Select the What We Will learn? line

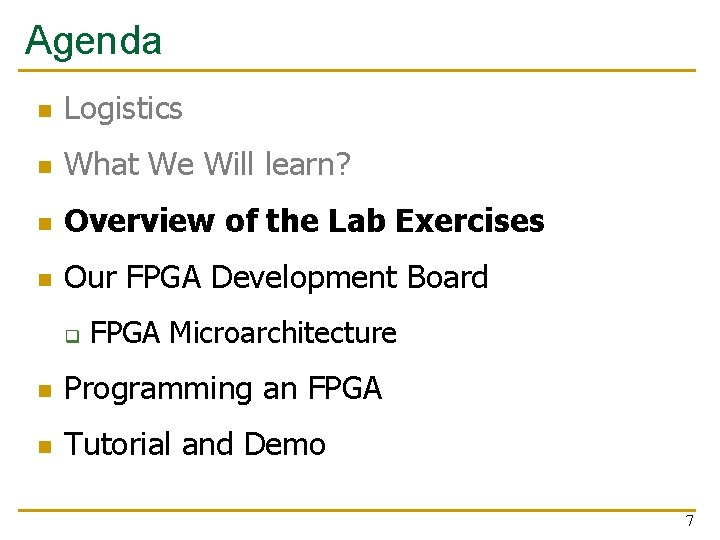[x=207, y=165]
